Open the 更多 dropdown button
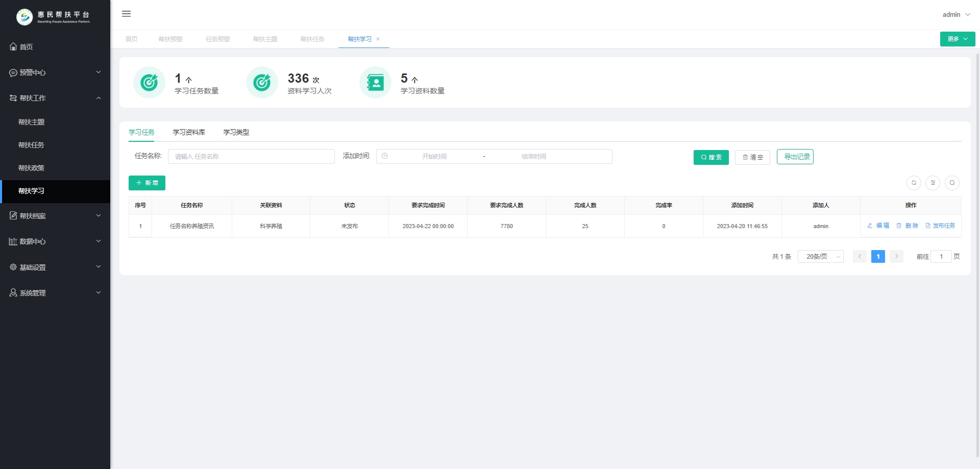980x469 pixels. 958,39
